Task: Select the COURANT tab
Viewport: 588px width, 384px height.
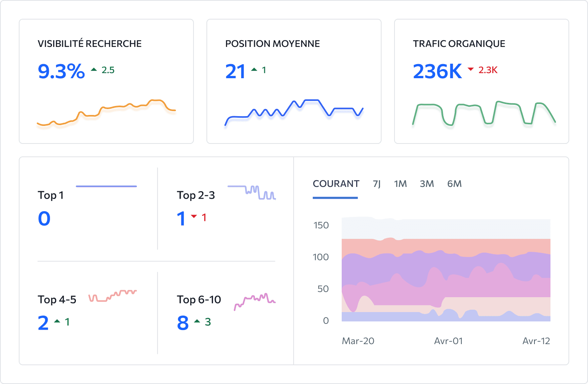Action: (336, 184)
